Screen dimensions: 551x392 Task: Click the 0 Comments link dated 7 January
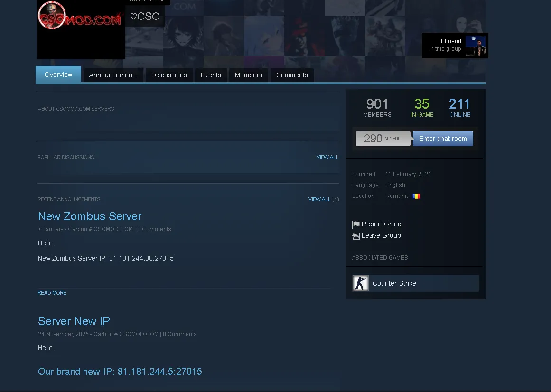click(x=154, y=229)
